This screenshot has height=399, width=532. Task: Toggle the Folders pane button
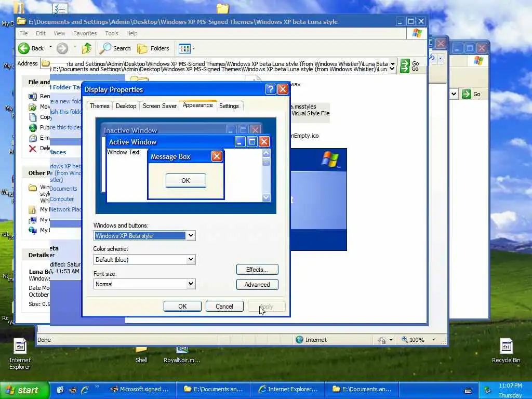153,48
